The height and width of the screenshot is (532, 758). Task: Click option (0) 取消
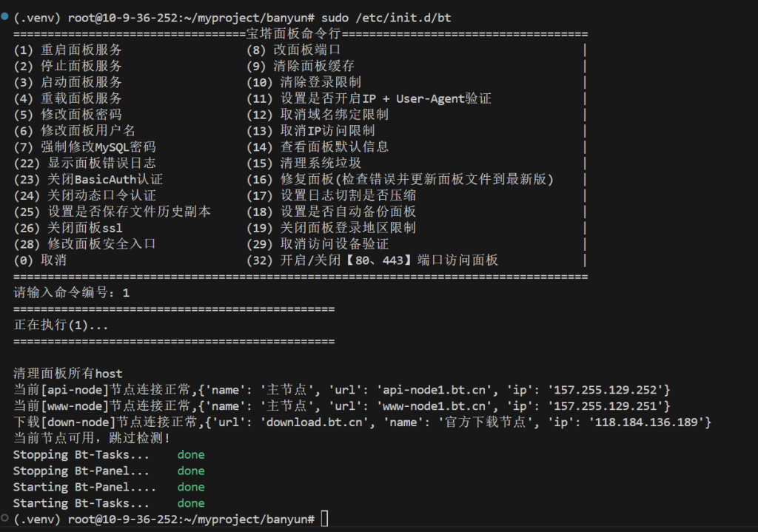40,260
